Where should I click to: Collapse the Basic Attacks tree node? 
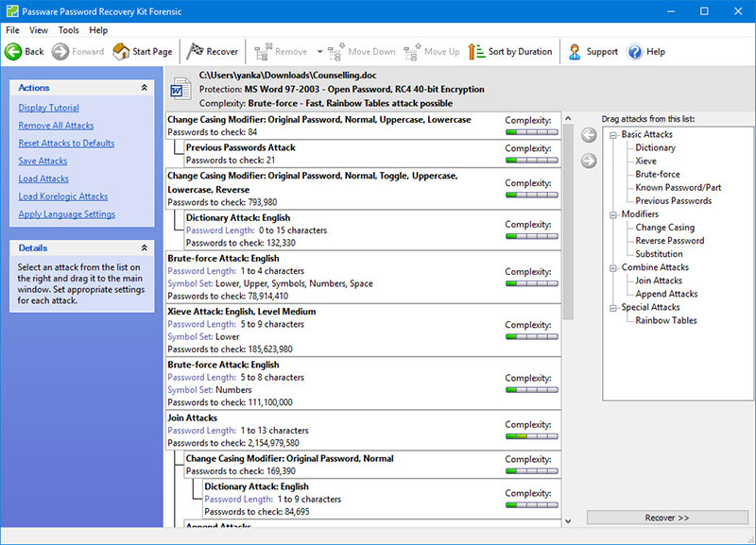(x=612, y=135)
